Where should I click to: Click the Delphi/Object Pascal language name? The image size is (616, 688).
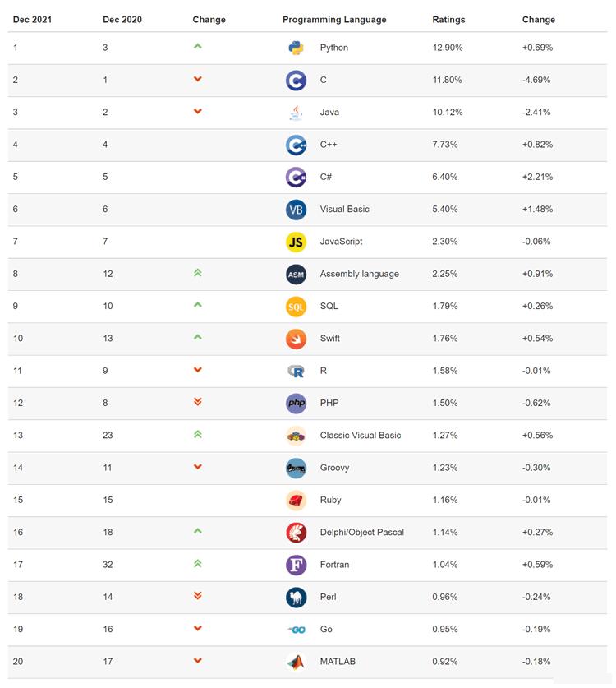361,533
